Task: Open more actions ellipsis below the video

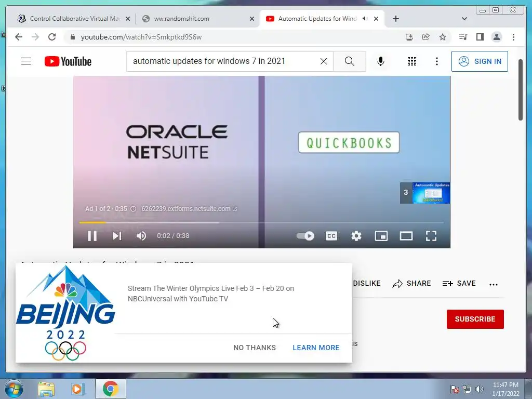Action: coord(494,284)
